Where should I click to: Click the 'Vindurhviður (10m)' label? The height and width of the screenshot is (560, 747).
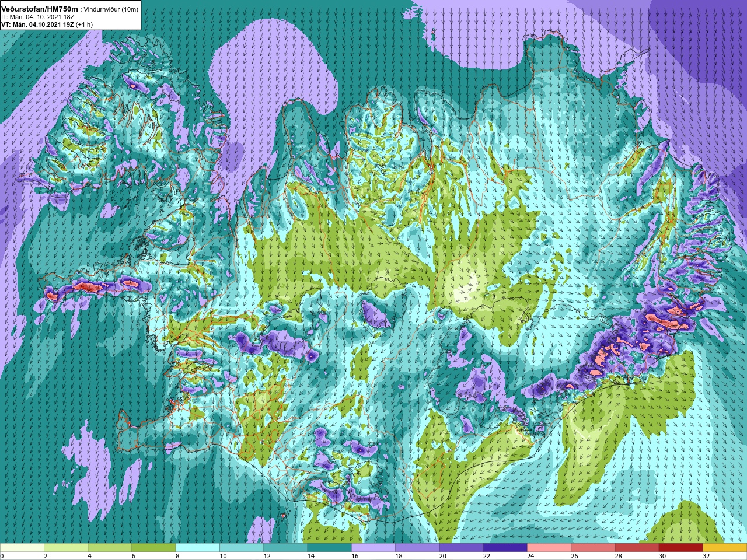coord(111,9)
